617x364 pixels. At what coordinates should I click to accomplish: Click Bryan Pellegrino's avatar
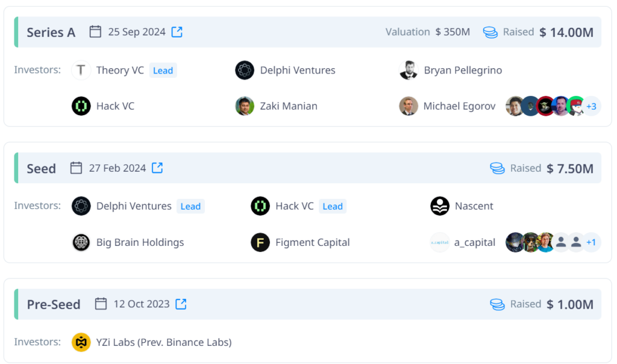(x=409, y=70)
